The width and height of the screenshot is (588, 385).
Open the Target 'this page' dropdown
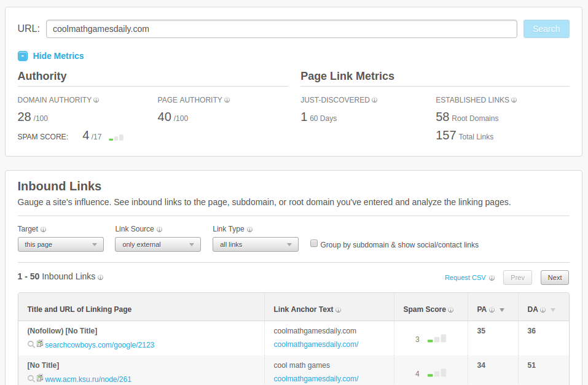61,244
